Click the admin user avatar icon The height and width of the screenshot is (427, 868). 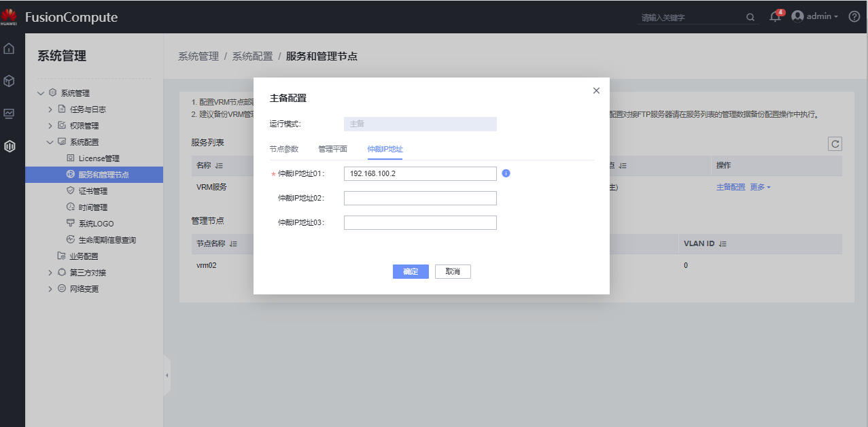[x=797, y=16]
